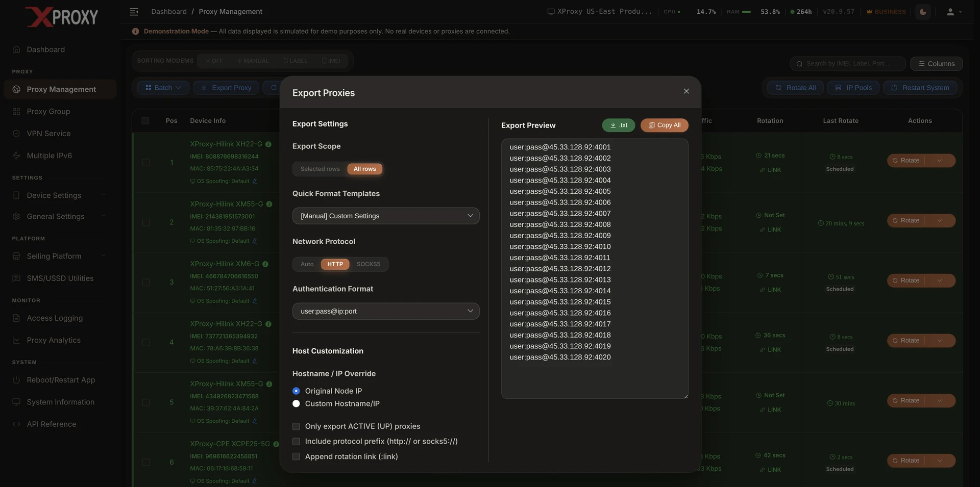Enable Only export ACTIVE (UP) proxies

pyautogui.click(x=296, y=426)
